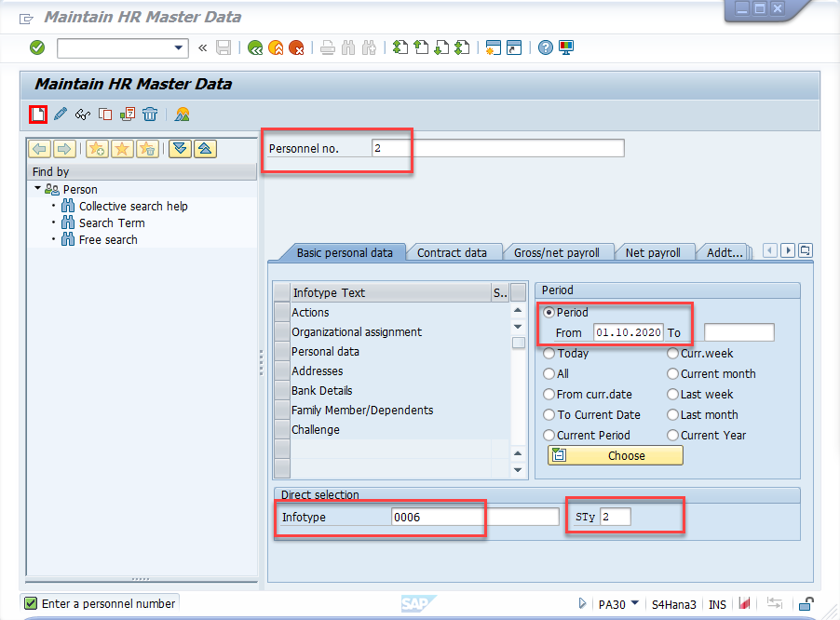840x620 pixels.
Task: Open Collective search help
Action: pos(133,206)
